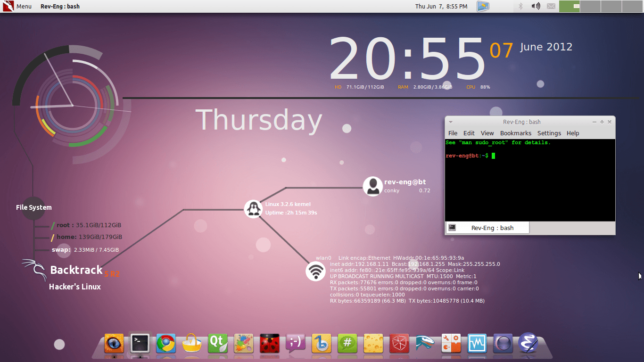Open the File menu in Konsole
Screen dimensions: 644x362
(x=452, y=133)
